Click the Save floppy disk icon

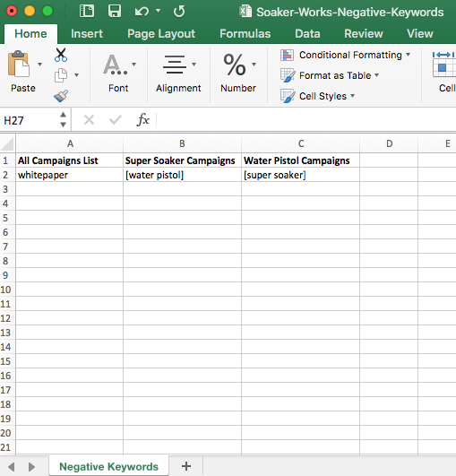[115, 12]
